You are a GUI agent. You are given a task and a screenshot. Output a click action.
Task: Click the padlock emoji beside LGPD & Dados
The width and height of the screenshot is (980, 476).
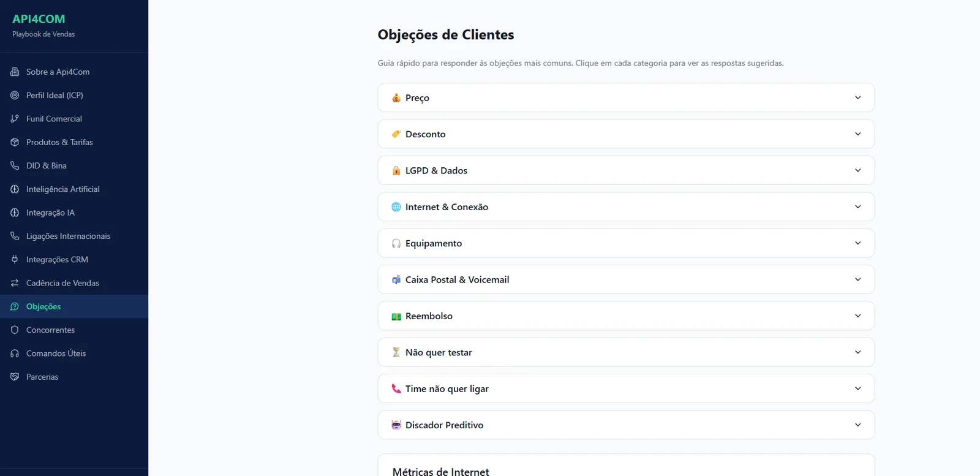pyautogui.click(x=396, y=170)
